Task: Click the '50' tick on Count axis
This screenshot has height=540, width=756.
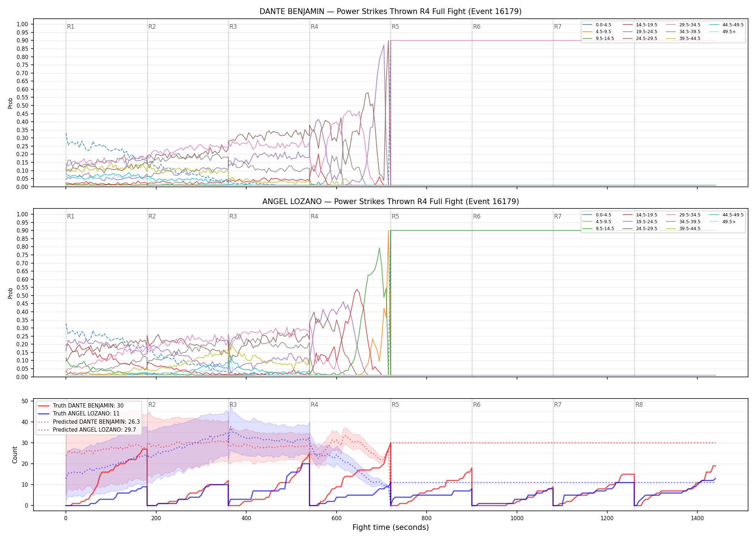Action: coord(25,401)
